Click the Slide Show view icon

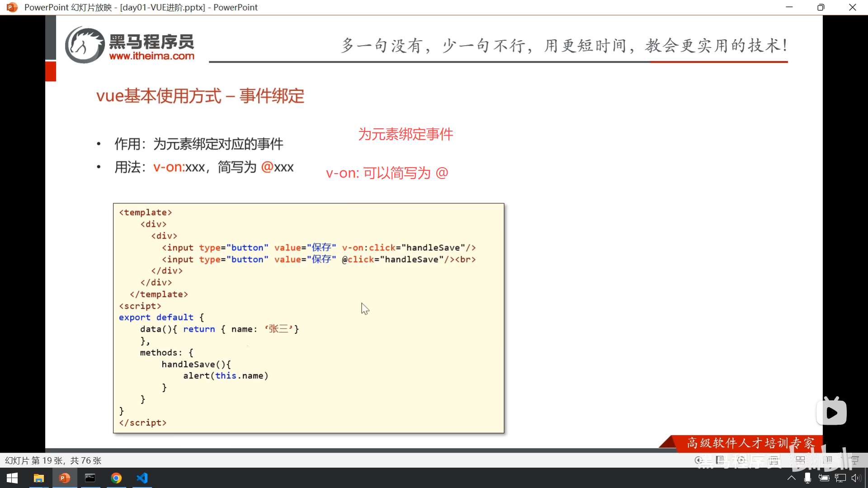pos(855,460)
